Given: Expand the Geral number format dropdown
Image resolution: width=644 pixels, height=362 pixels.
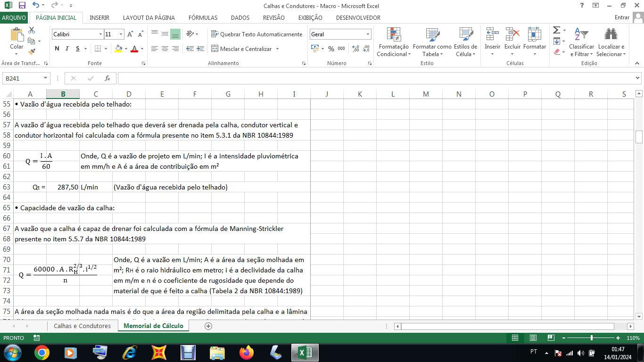Looking at the screenshot, I should click(x=368, y=34).
